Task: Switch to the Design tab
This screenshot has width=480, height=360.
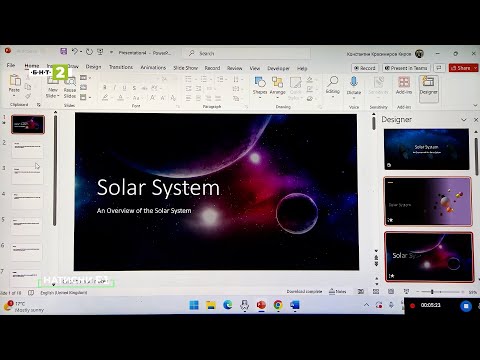Action: click(x=93, y=67)
